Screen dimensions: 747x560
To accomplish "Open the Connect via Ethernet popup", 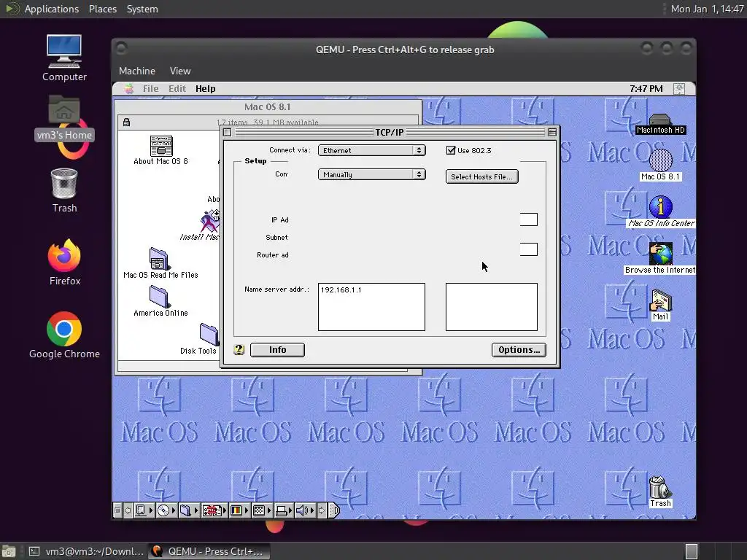I will click(371, 150).
